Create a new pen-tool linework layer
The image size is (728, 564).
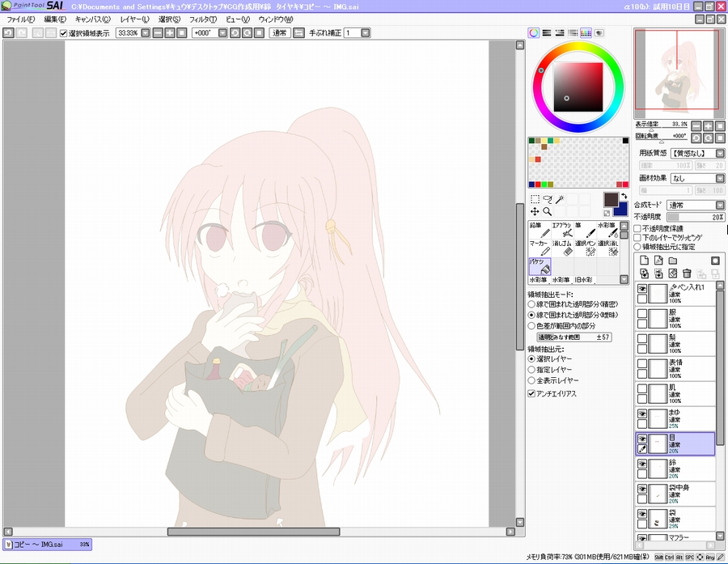[658, 261]
